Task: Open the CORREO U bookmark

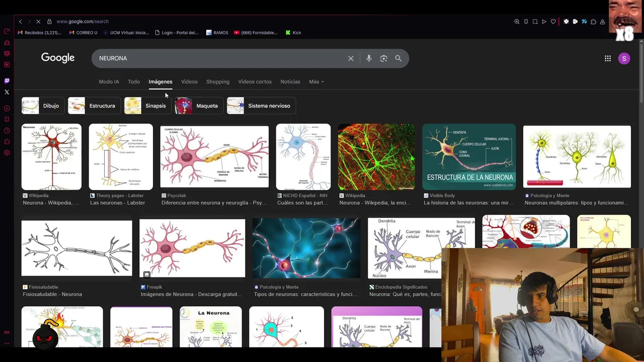Action: coord(83,33)
